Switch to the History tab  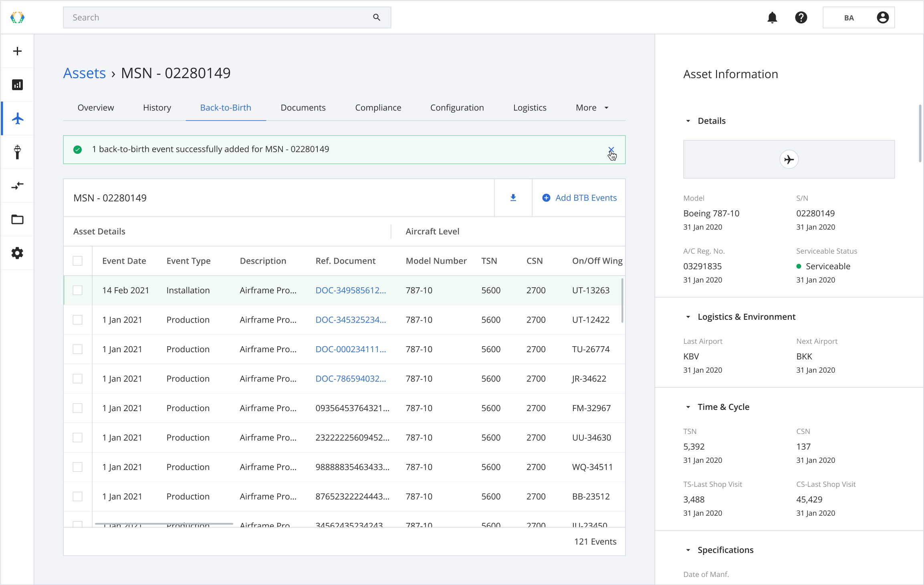157,107
